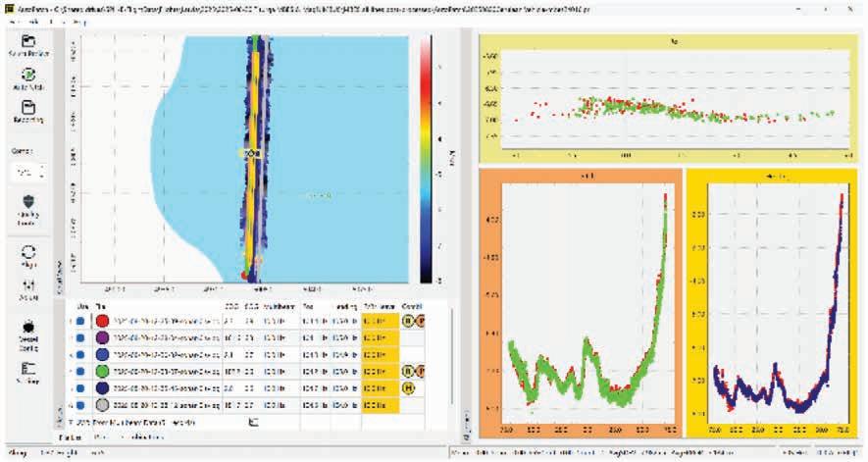Click the Select Region folder icon in the sidebar
The height and width of the screenshot is (462, 868).
pyautogui.click(x=28, y=41)
